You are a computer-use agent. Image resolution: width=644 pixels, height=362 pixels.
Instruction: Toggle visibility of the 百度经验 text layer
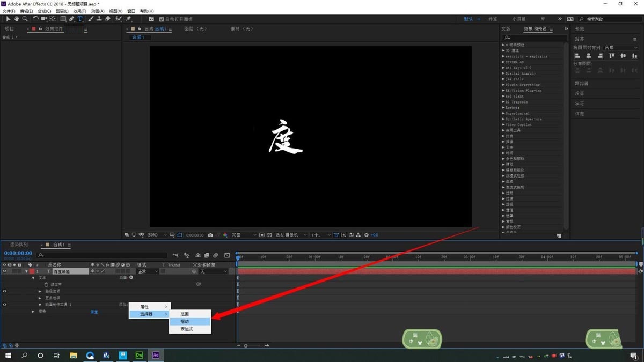coord(3,271)
